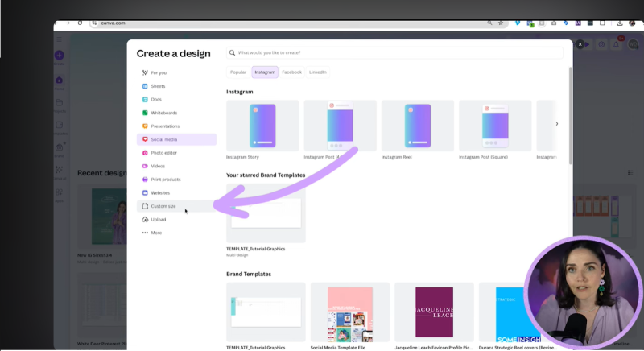Switch recent designs to list view

pos(630,173)
